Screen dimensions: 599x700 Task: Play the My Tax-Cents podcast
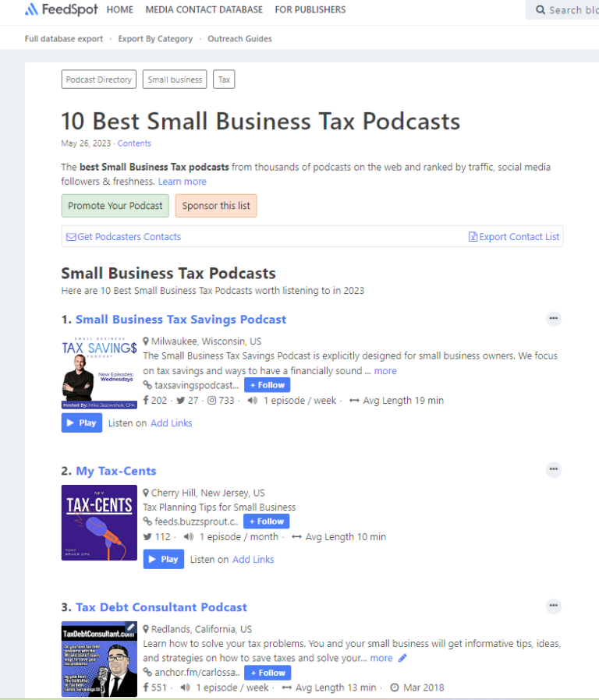click(163, 559)
